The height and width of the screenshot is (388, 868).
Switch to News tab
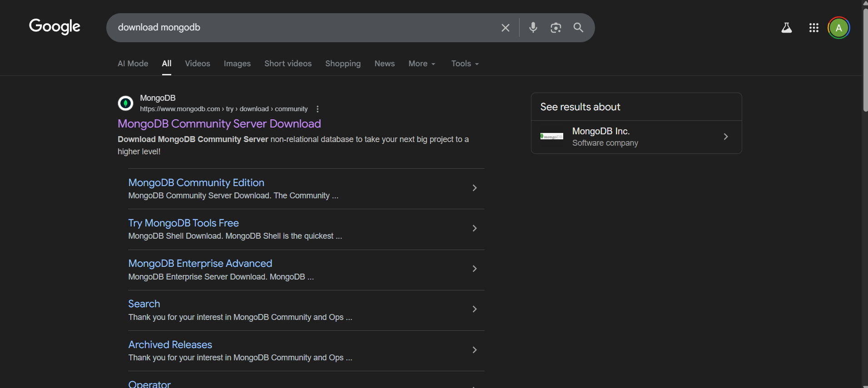pos(385,64)
